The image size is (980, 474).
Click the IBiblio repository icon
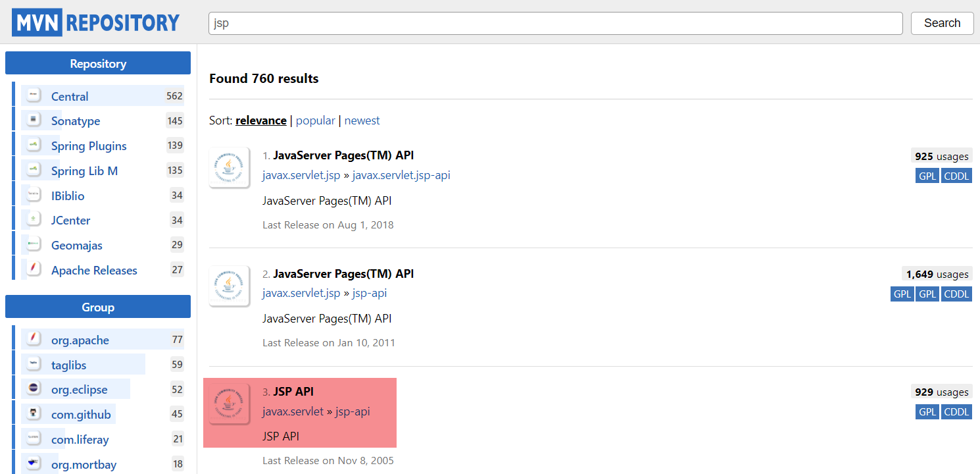point(34,196)
